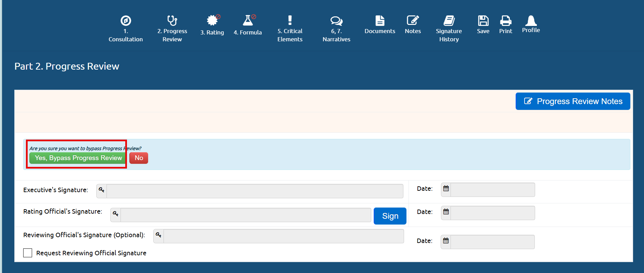The image size is (644, 273).
Task: Open the 4. Formula flask icon
Action: (x=248, y=20)
